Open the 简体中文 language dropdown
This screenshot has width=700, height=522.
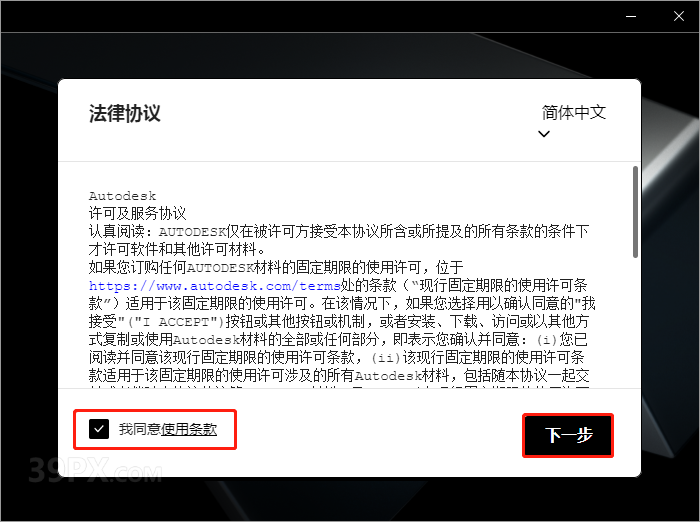tap(574, 113)
